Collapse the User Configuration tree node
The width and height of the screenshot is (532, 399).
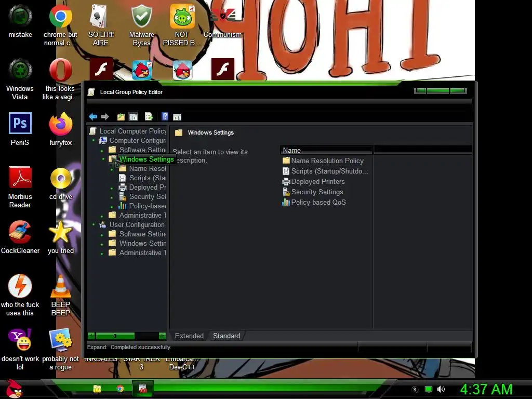(94, 224)
